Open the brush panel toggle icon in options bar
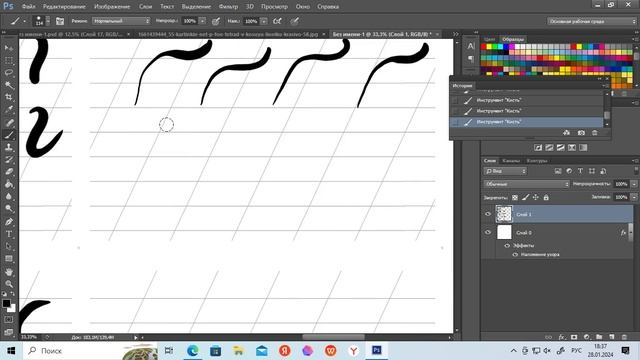Screen dimensions: 640x360 [x=60, y=21]
